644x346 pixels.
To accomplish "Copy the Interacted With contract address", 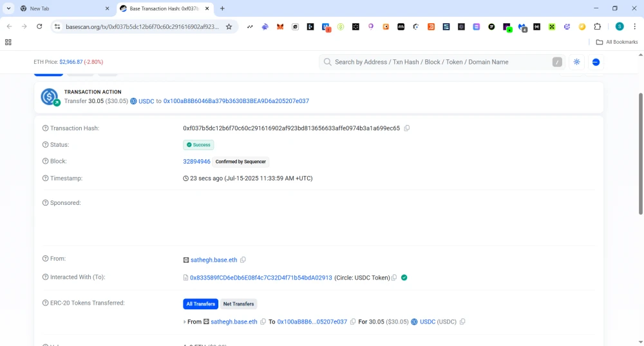I will pyautogui.click(x=394, y=278).
